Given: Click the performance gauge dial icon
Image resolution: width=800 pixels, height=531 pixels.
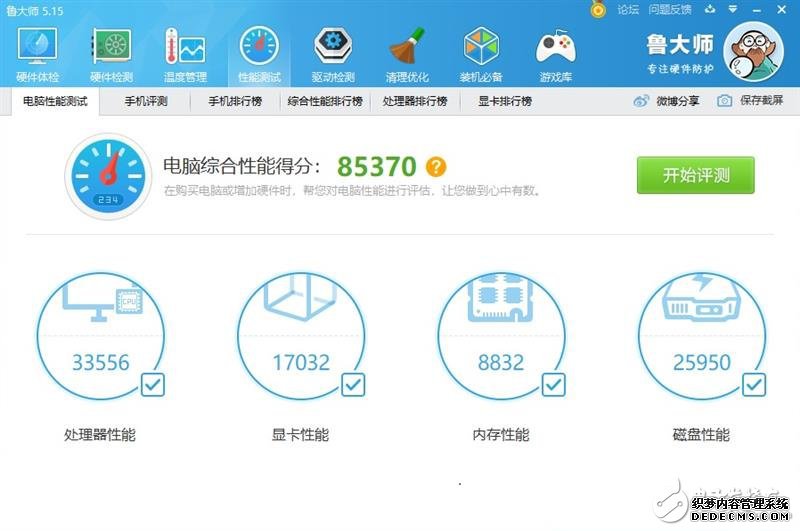Looking at the screenshot, I should click(x=108, y=176).
